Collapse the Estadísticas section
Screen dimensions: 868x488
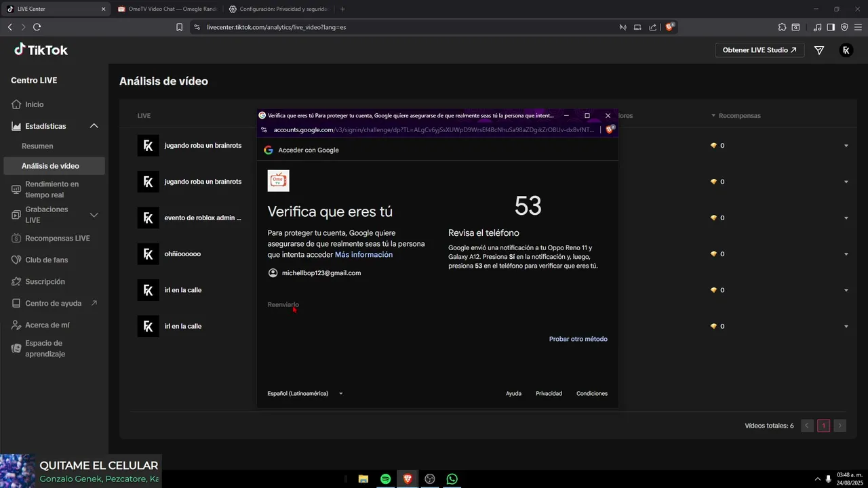(94, 126)
